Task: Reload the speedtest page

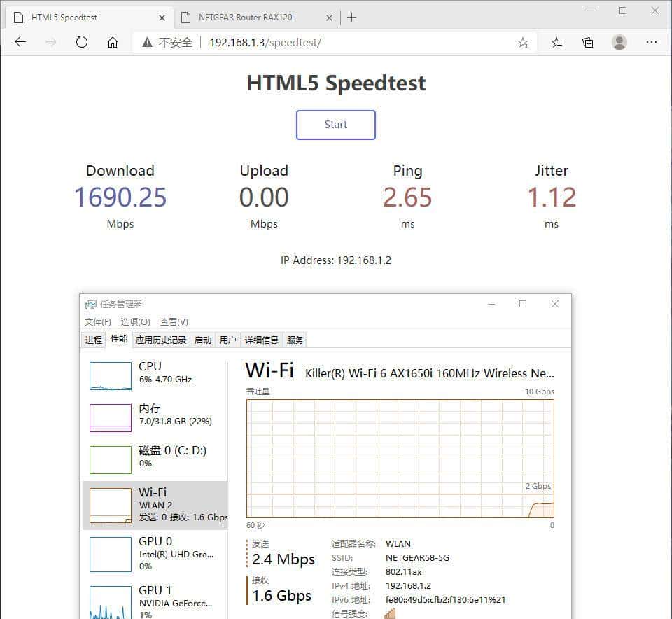Action: (82, 42)
